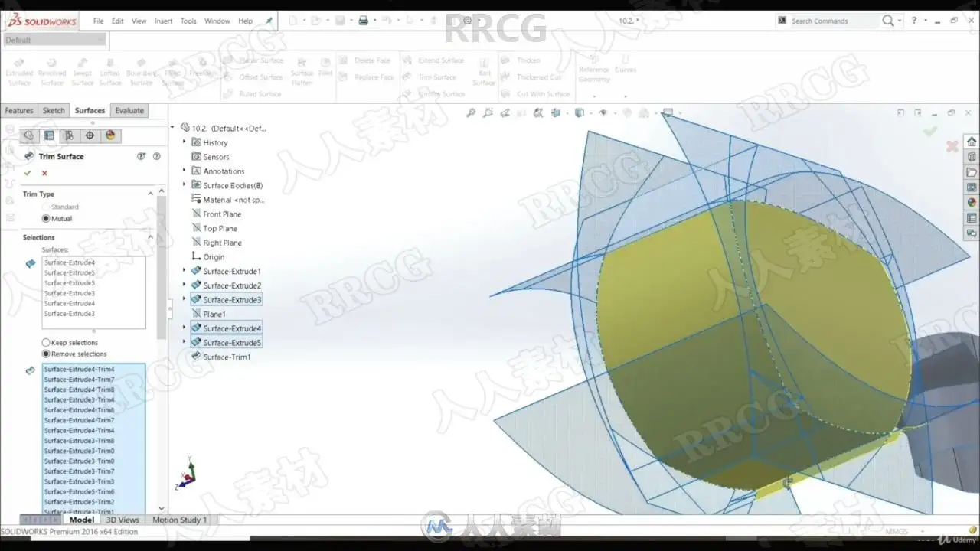Screen dimensions: 980x551
Task: Accept Trim Surface with green checkmark in panel
Action: 28,173
